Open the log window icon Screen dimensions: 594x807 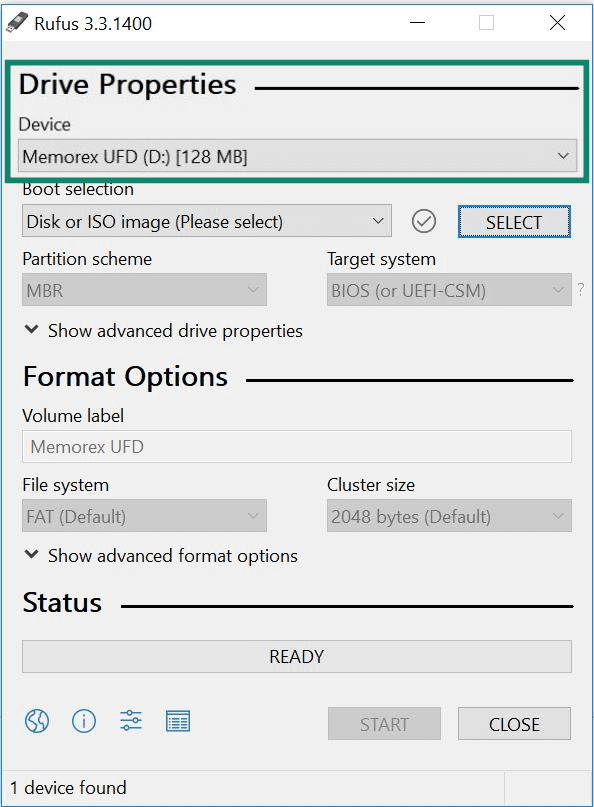coord(177,721)
